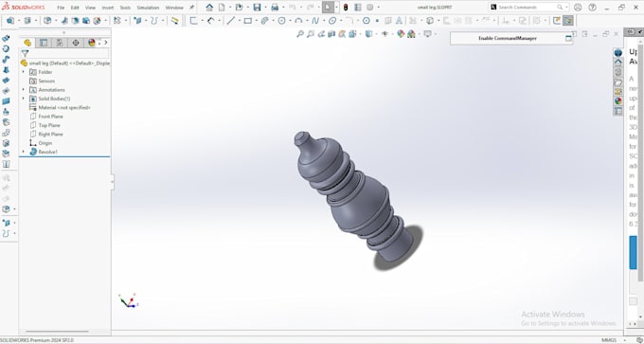Select the Spline sketch tool

click(x=315, y=21)
